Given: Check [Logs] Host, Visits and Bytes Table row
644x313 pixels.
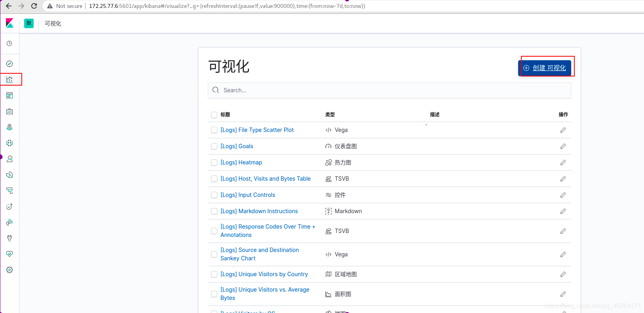Looking at the screenshot, I should pyautogui.click(x=214, y=179).
